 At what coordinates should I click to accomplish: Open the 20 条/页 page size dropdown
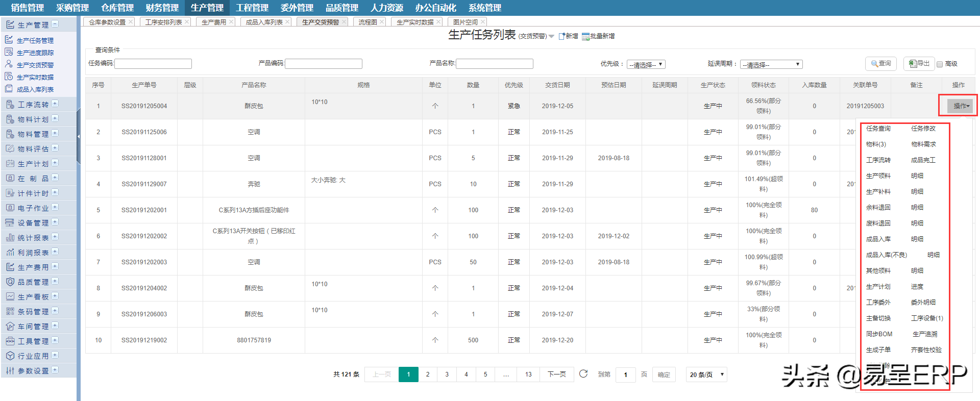tap(706, 374)
